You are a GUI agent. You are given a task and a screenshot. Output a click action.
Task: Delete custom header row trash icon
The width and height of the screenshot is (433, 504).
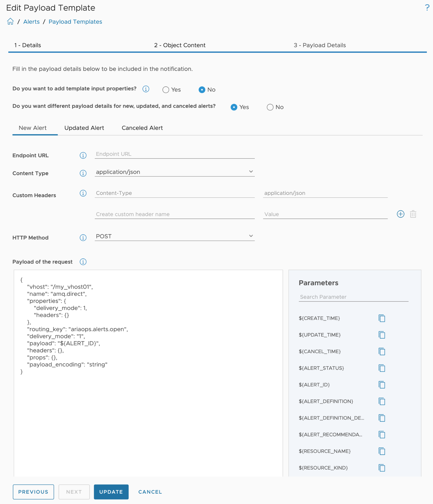[413, 214]
